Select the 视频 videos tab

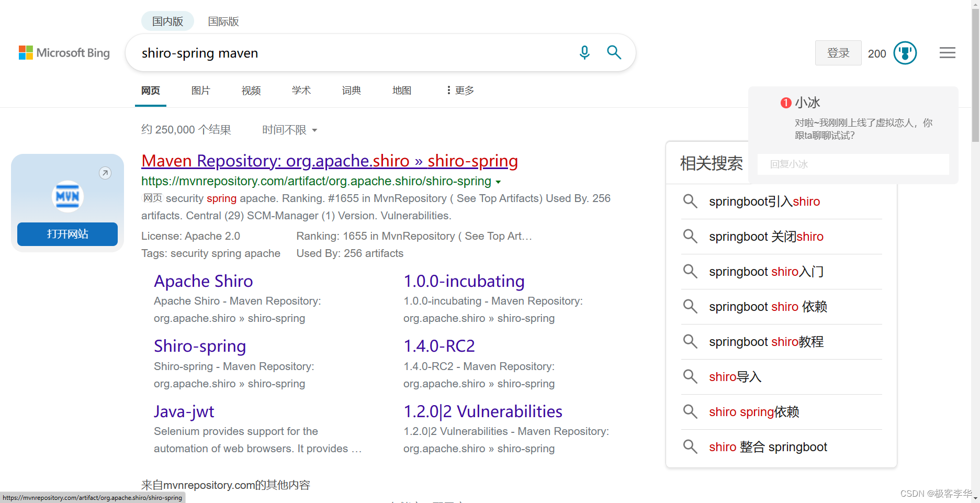click(251, 90)
